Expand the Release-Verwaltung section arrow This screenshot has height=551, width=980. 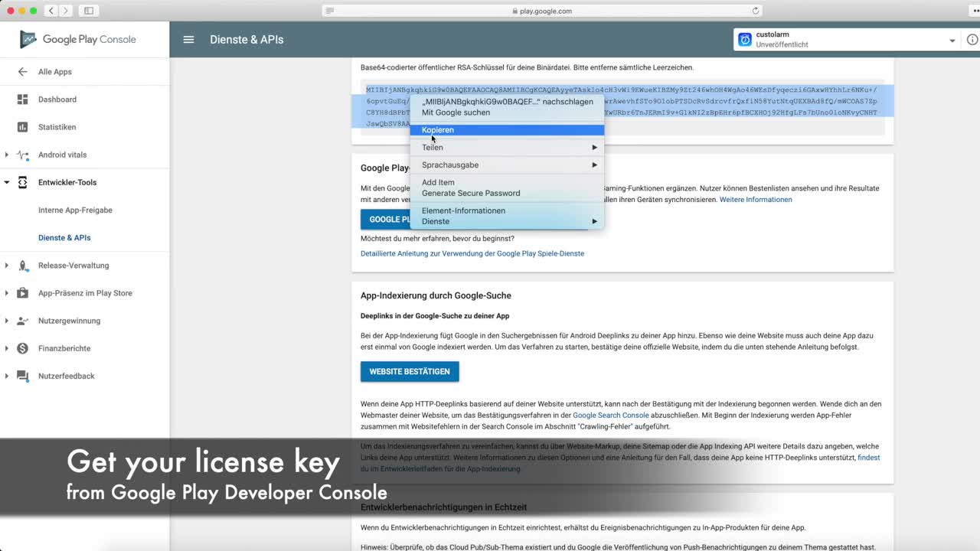(x=7, y=266)
